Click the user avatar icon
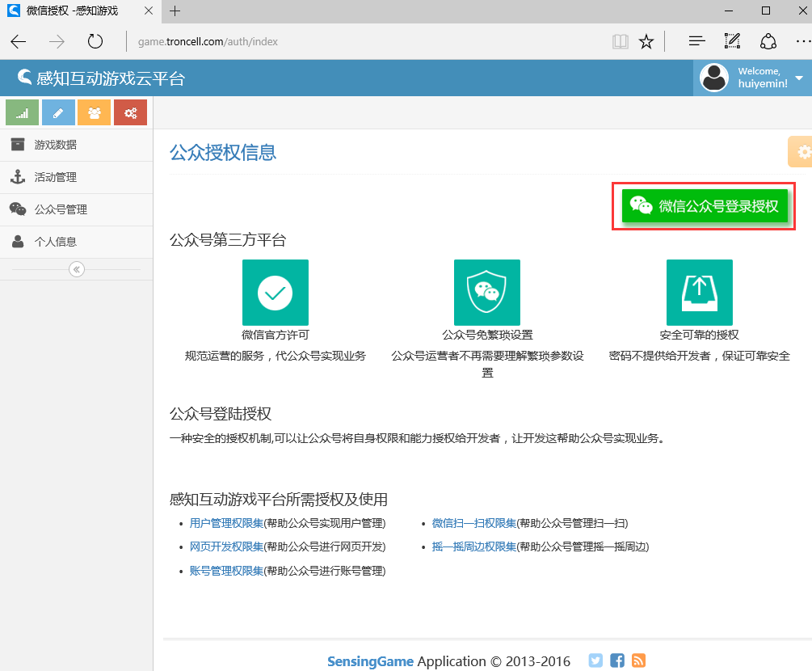The image size is (812, 671). [714, 78]
